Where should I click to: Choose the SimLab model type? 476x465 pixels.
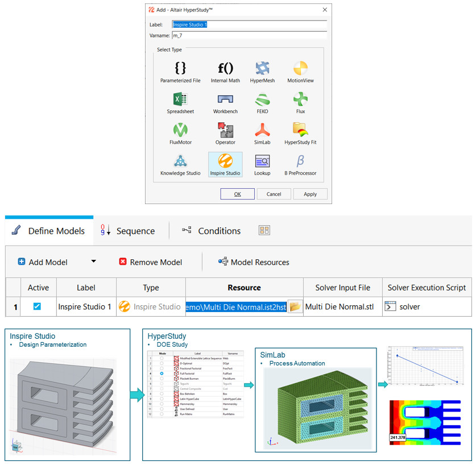coord(262,130)
